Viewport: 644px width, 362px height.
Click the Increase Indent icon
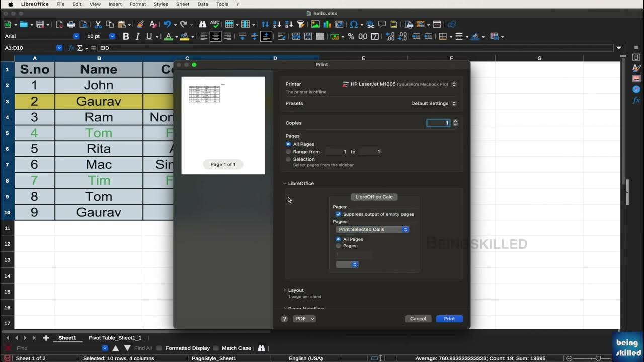click(x=416, y=36)
